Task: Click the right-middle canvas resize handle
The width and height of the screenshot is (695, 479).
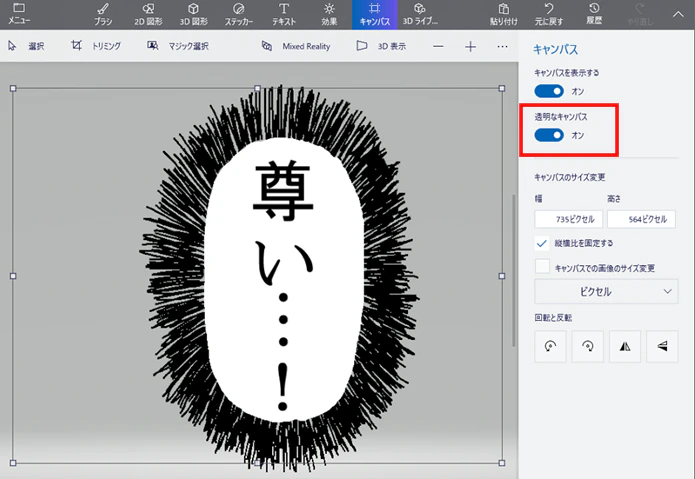Action: click(x=501, y=276)
